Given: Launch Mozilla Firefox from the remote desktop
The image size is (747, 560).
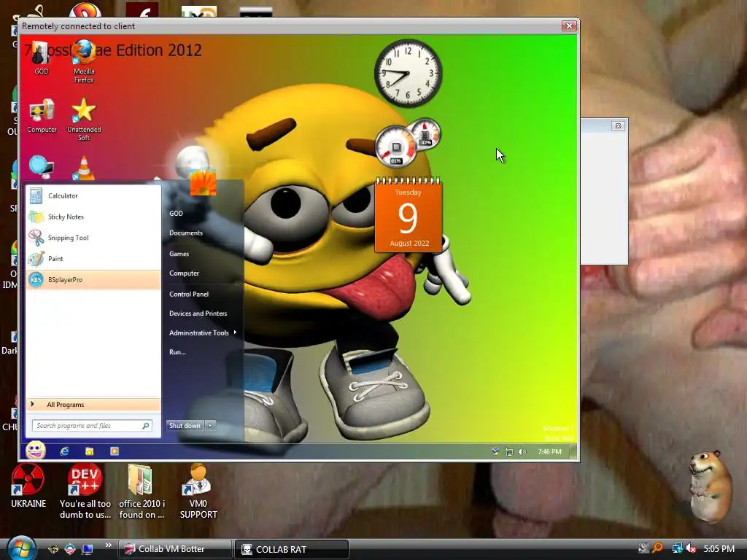Looking at the screenshot, I should coord(84,62).
